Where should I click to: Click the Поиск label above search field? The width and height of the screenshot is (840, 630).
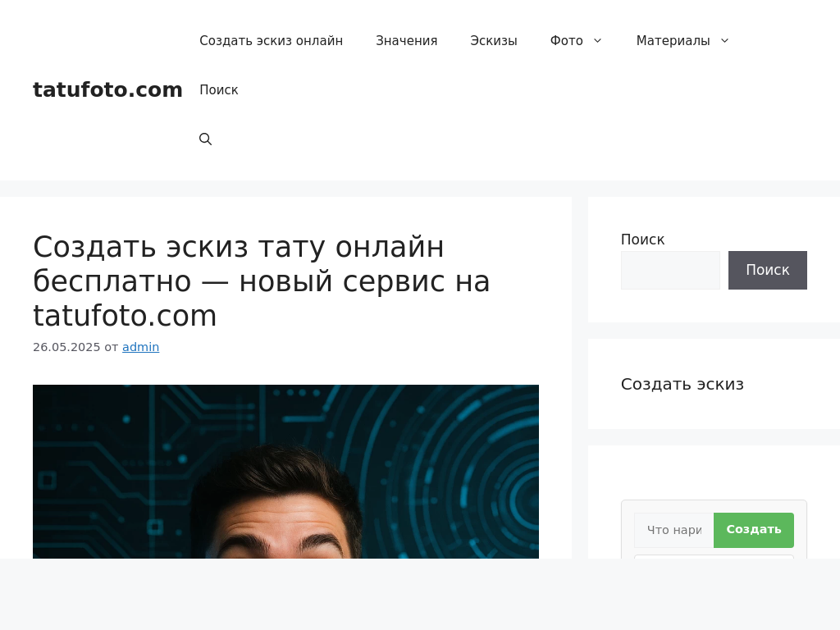(x=642, y=240)
